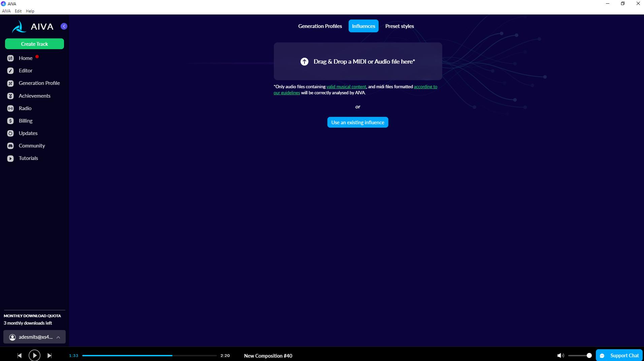Close the AIVA window
This screenshot has height=361, width=644.
pos(638,4)
